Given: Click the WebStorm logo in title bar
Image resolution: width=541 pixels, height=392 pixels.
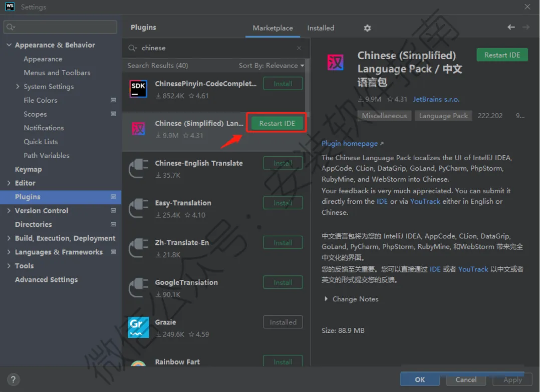Looking at the screenshot, I should [10, 7].
